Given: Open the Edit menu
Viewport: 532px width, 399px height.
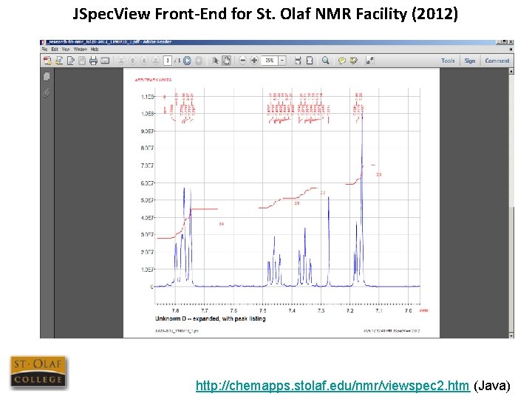Looking at the screenshot, I should [55, 50].
